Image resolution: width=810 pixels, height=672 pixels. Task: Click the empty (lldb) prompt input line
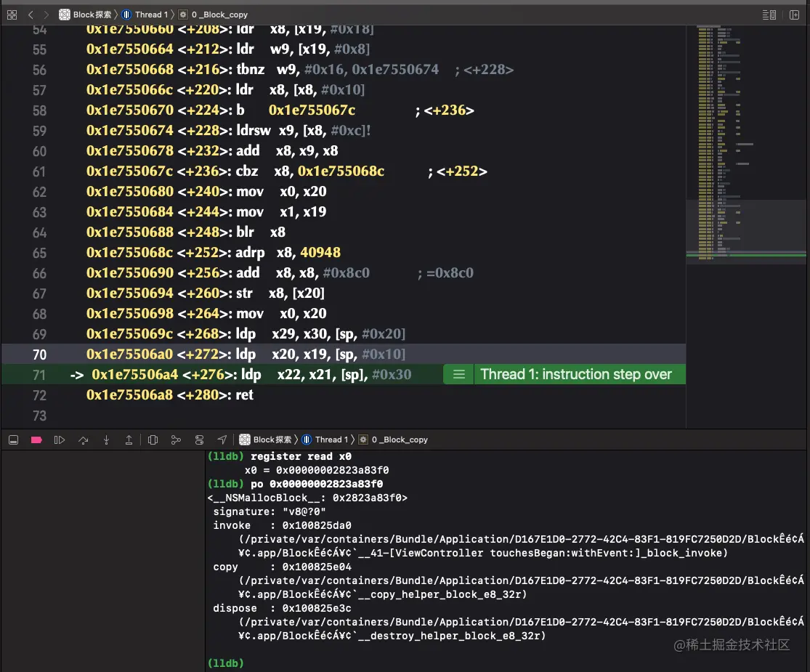pos(506,663)
